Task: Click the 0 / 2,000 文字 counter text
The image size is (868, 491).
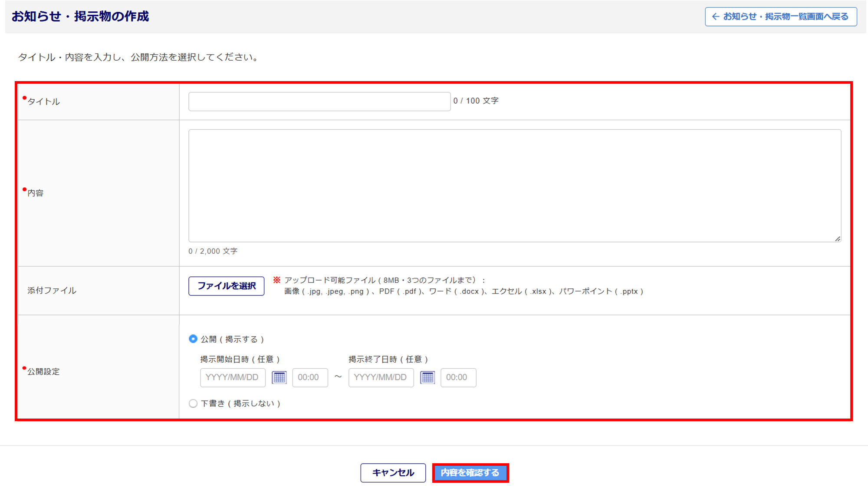Action: point(213,251)
